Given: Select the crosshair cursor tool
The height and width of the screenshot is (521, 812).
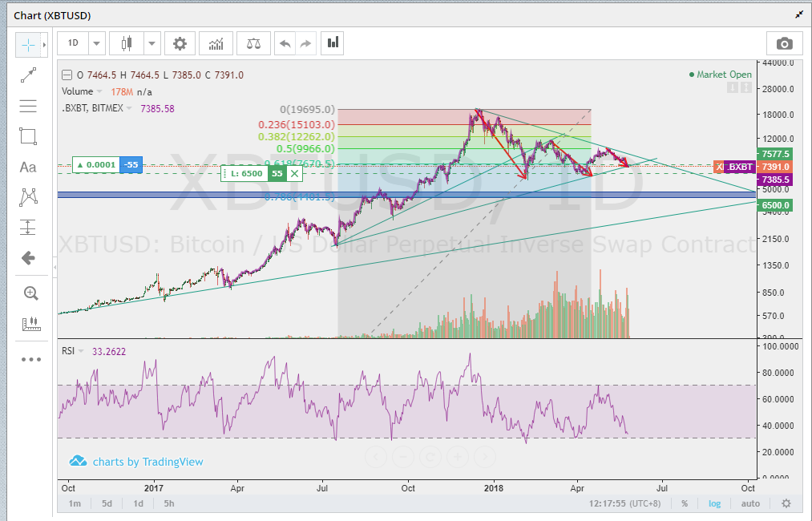Looking at the screenshot, I should [x=29, y=45].
